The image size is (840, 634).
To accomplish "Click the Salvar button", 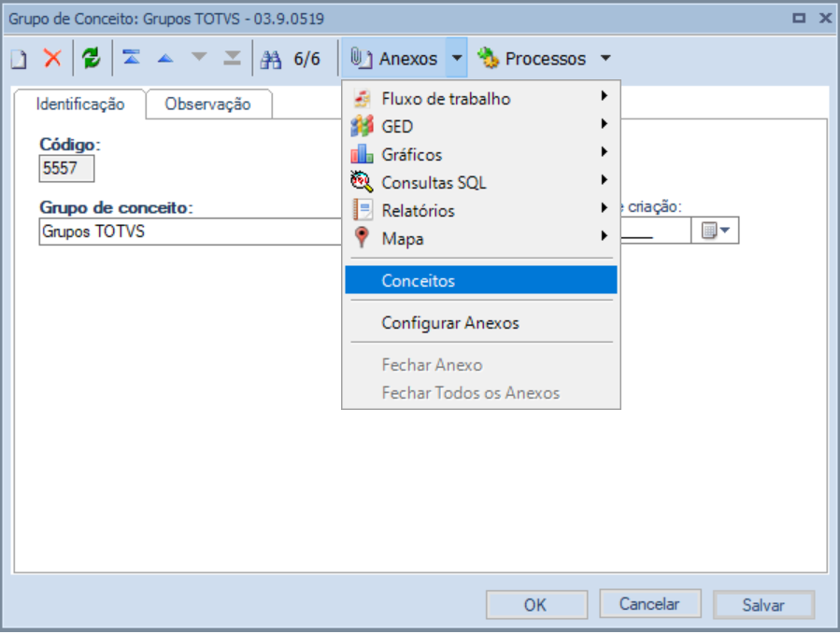I will click(x=763, y=604).
